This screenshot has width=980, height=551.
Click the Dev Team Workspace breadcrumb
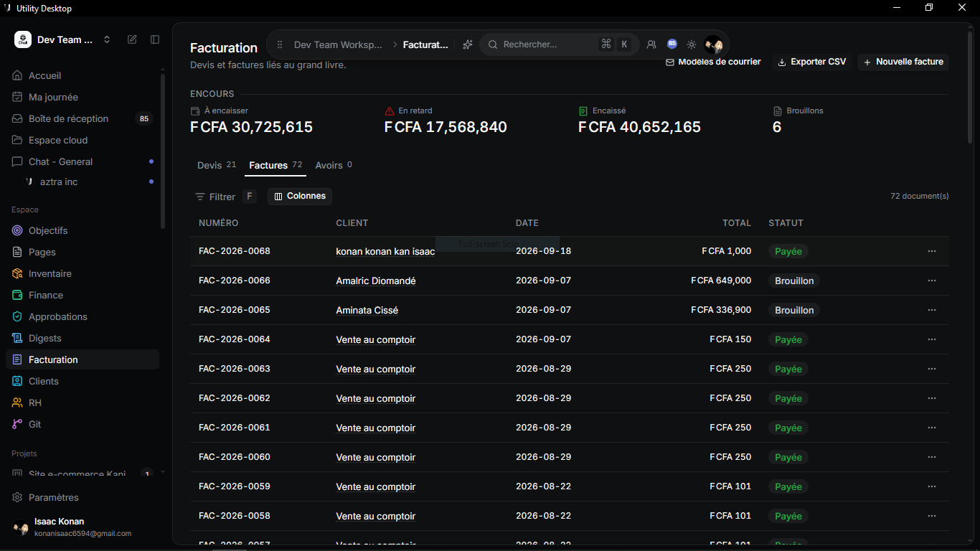[x=339, y=44]
